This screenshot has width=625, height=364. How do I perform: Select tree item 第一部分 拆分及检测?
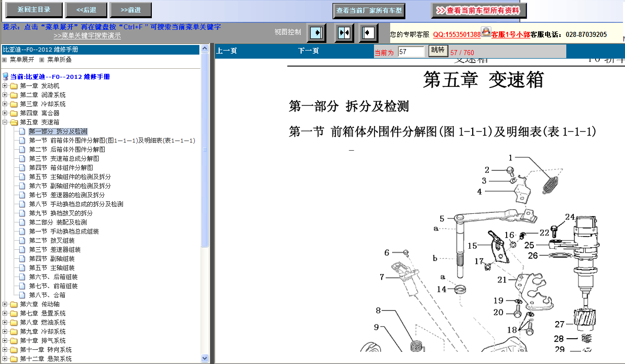[58, 131]
